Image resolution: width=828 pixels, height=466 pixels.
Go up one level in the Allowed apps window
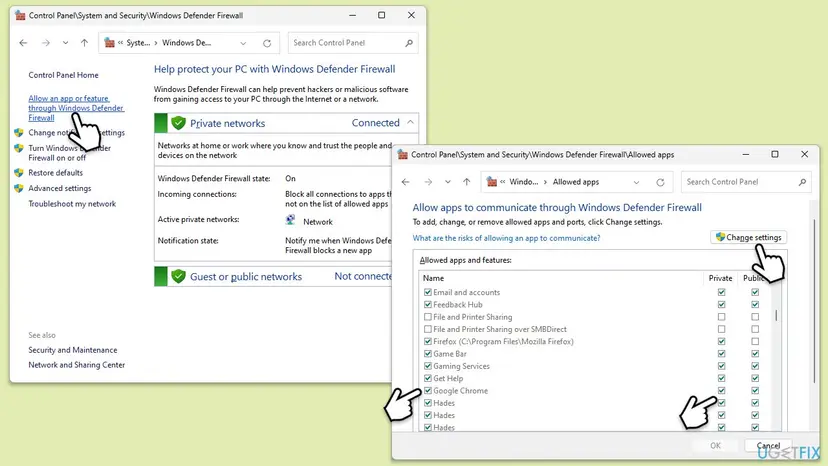coord(467,182)
